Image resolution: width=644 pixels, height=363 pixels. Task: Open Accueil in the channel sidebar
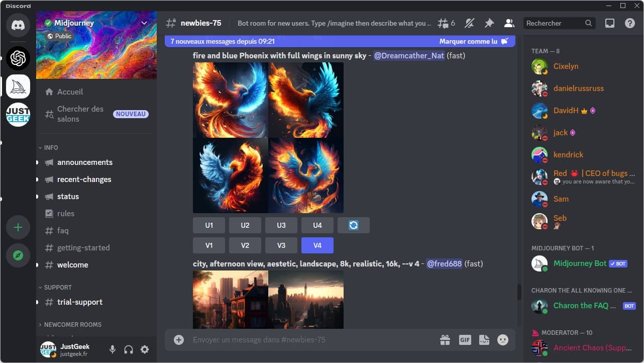pos(96,92)
